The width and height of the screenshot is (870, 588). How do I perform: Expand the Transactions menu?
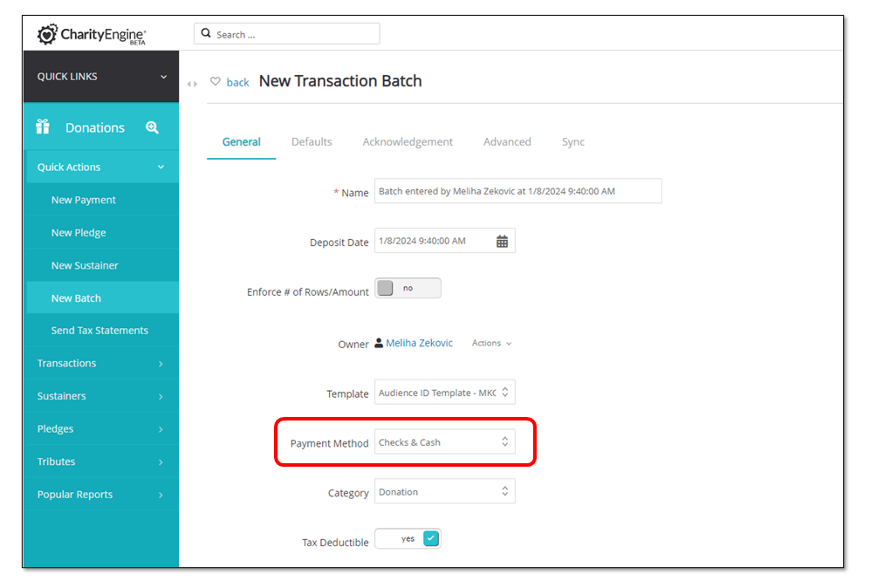(x=100, y=363)
